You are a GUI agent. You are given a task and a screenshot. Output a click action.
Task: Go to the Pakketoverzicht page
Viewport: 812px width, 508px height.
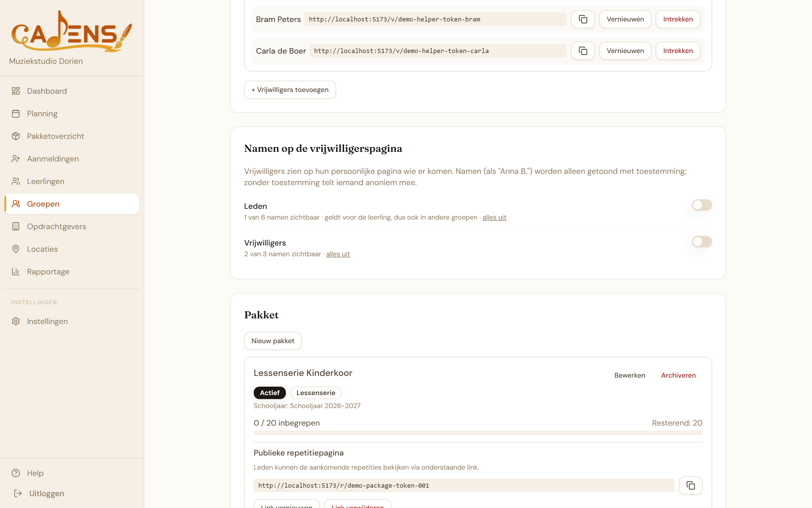[72, 136]
